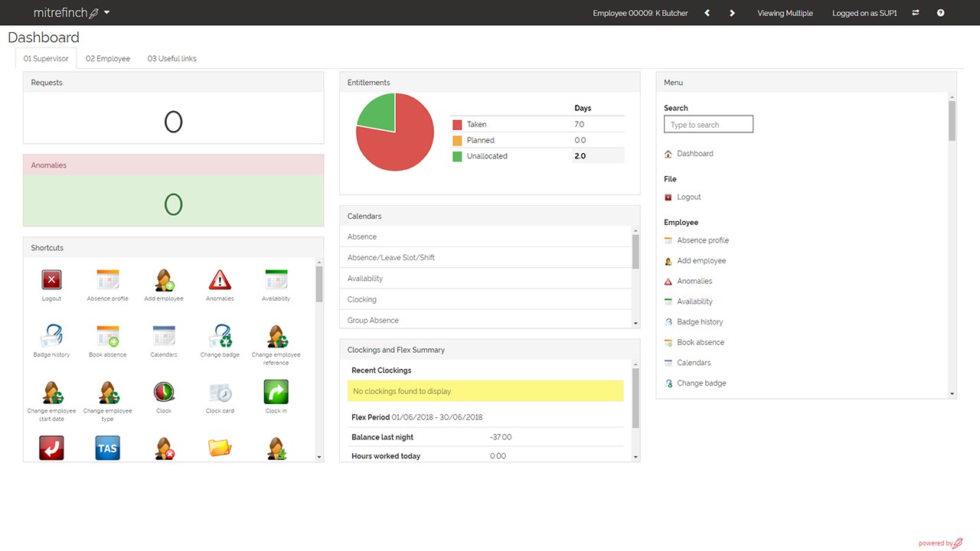
Task: Advance to the next employee with the right arrow
Action: [732, 13]
